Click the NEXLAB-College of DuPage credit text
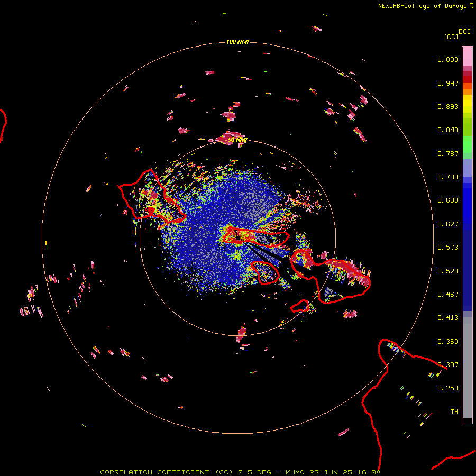This screenshot has width=476, height=476. pyautogui.click(x=422, y=6)
